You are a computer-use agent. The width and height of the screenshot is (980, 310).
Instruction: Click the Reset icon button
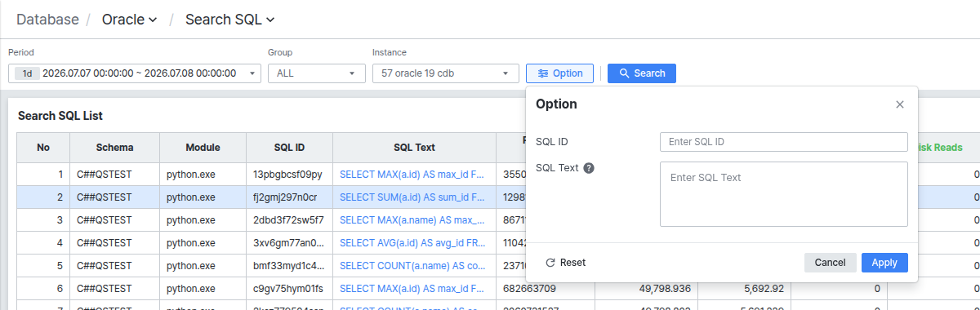point(566,263)
